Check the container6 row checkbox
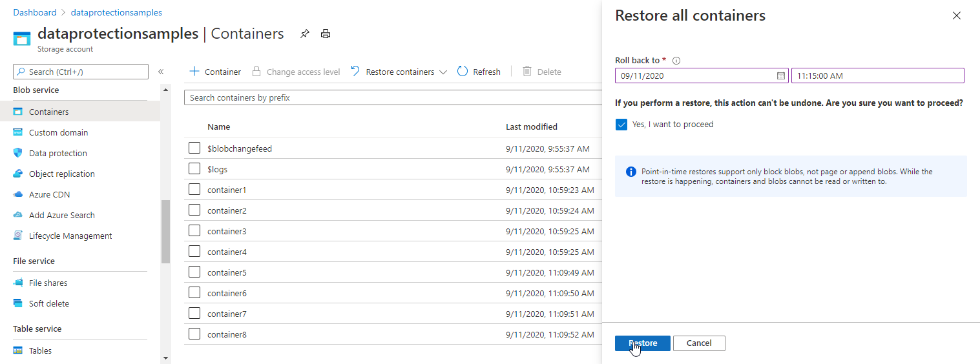980x364 pixels. click(194, 293)
